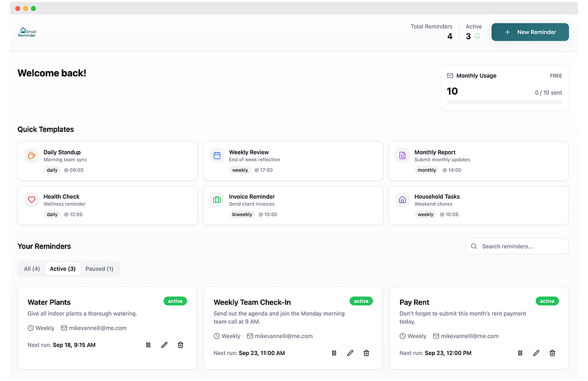Click the Total Reminders count
This screenshot has width=588, height=381.
click(450, 36)
